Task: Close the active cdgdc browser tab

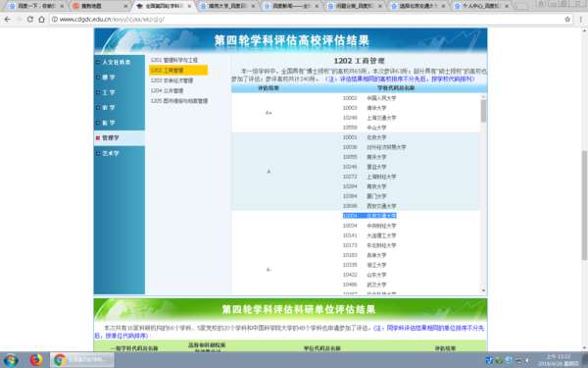Action: click(189, 6)
